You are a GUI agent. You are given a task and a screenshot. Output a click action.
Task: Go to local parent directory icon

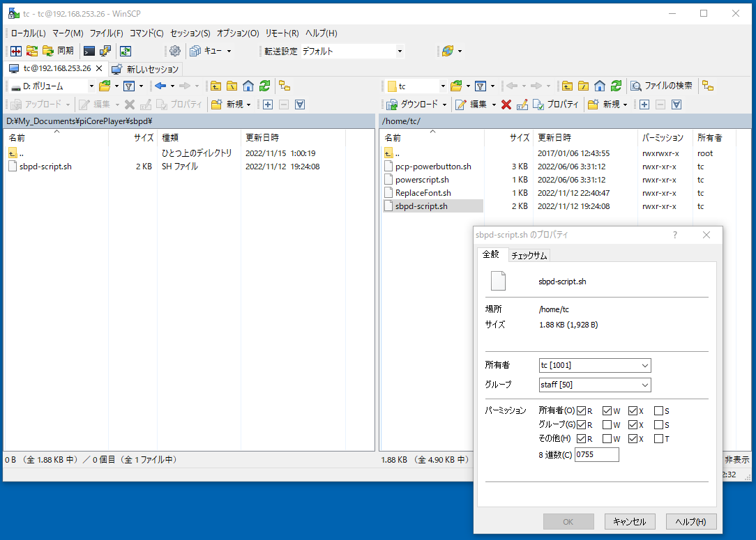pos(216,86)
